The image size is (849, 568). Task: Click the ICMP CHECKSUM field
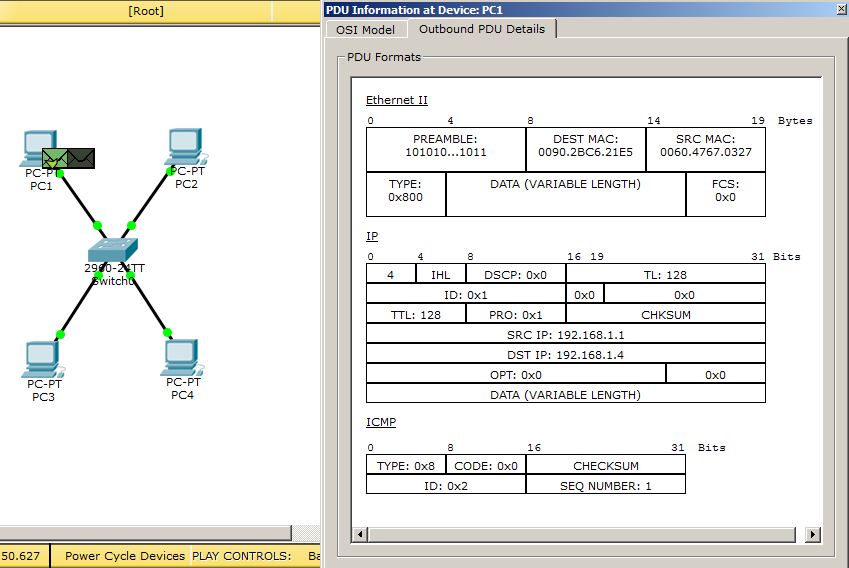click(x=606, y=466)
